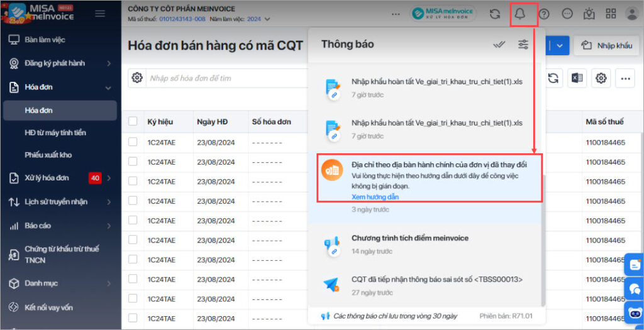Image resolution: width=644 pixels, height=330 pixels.
Task: Open the robot assistant floating button
Action: pyautogui.click(x=635, y=313)
